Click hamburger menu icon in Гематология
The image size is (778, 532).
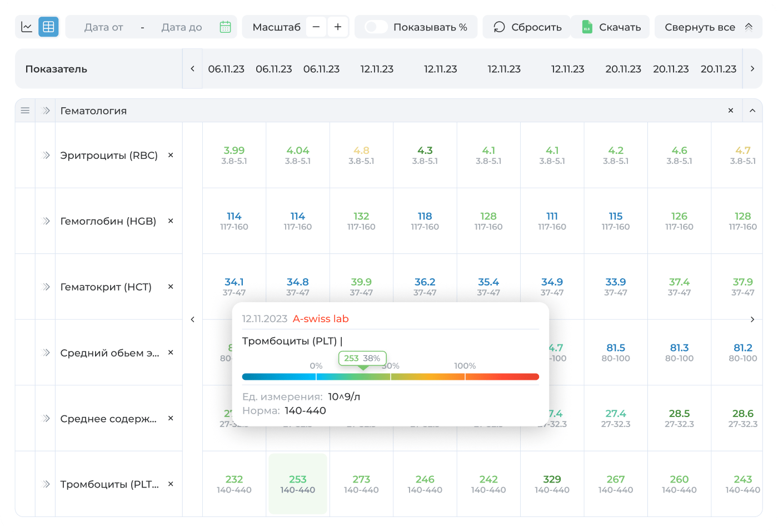[25, 111]
